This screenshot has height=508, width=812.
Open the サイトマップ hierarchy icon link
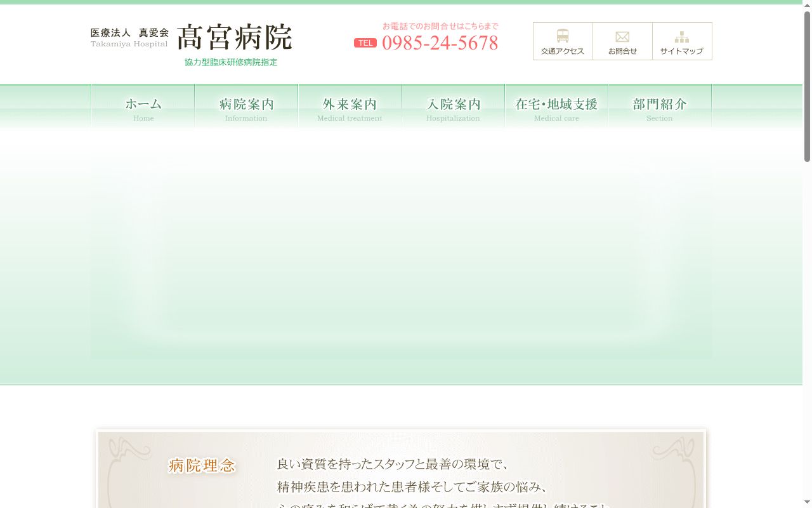point(682,41)
